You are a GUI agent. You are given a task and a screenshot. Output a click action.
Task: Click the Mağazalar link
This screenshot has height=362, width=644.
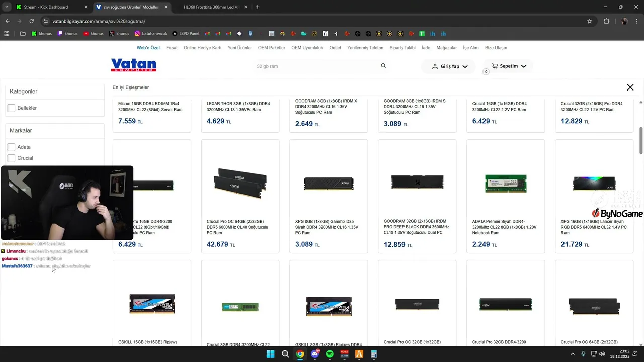coord(446,48)
